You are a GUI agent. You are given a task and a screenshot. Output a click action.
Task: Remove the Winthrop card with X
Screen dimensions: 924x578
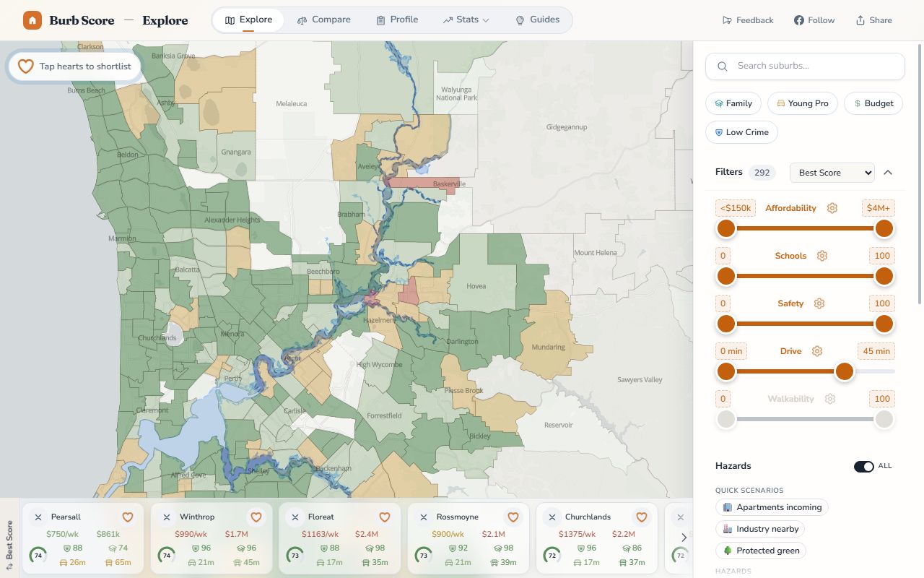[x=166, y=517]
